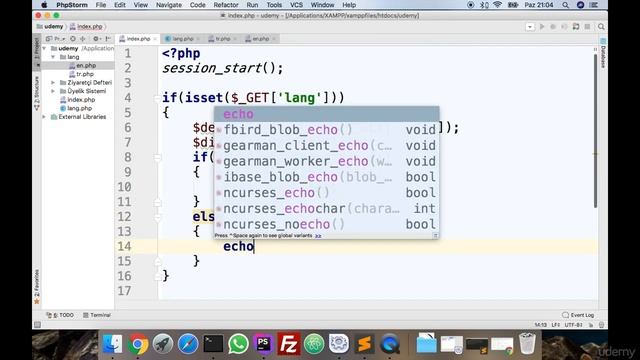Click the Run play icon in toolbar
Viewport: 640px width, 360px height.
click(542, 27)
